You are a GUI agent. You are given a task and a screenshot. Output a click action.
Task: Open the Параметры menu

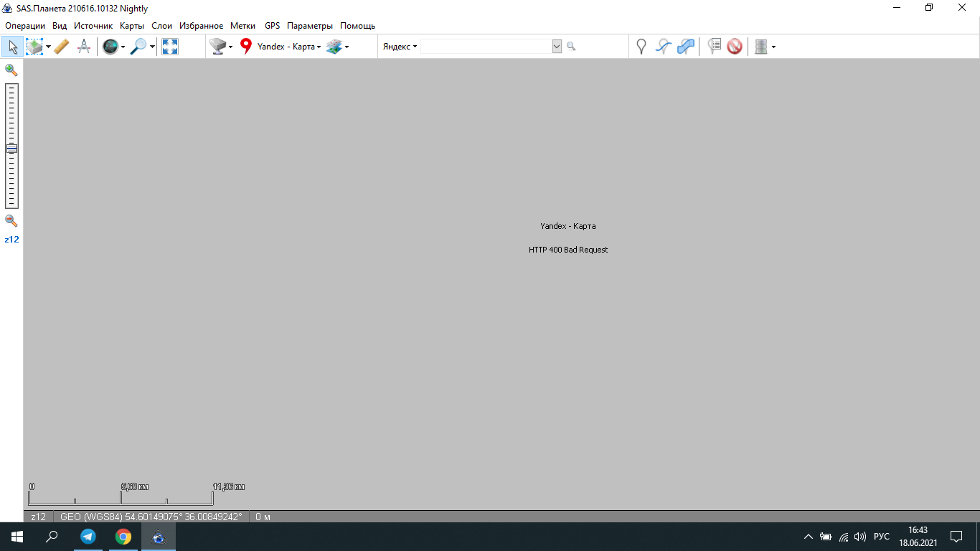click(x=309, y=26)
